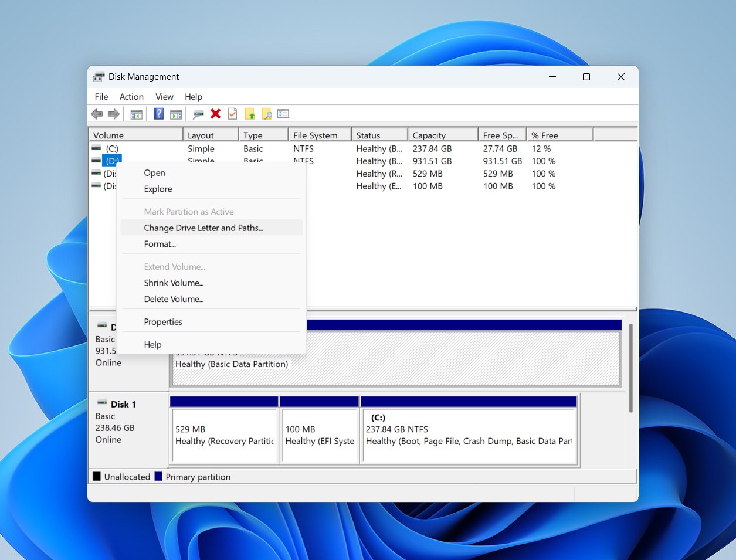Click the red X Delete icon

click(216, 114)
